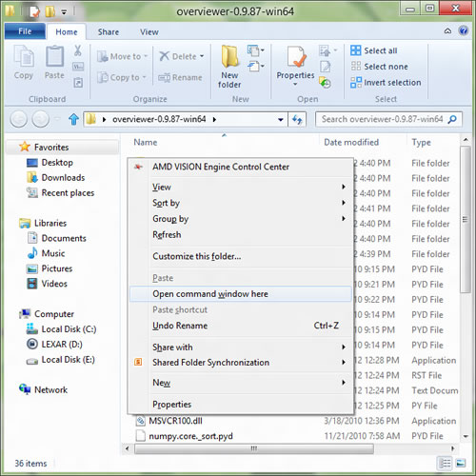Click the Invert selection icon
Image resolution: width=476 pixels, height=476 pixels.
(x=356, y=82)
